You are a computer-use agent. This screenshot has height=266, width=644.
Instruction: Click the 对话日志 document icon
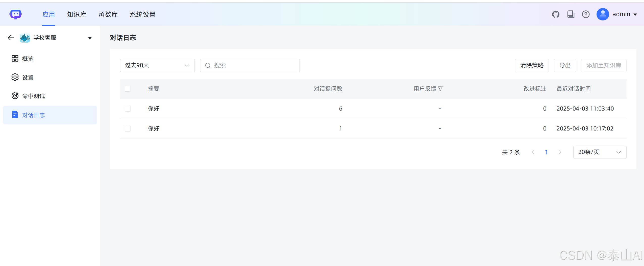[15, 115]
